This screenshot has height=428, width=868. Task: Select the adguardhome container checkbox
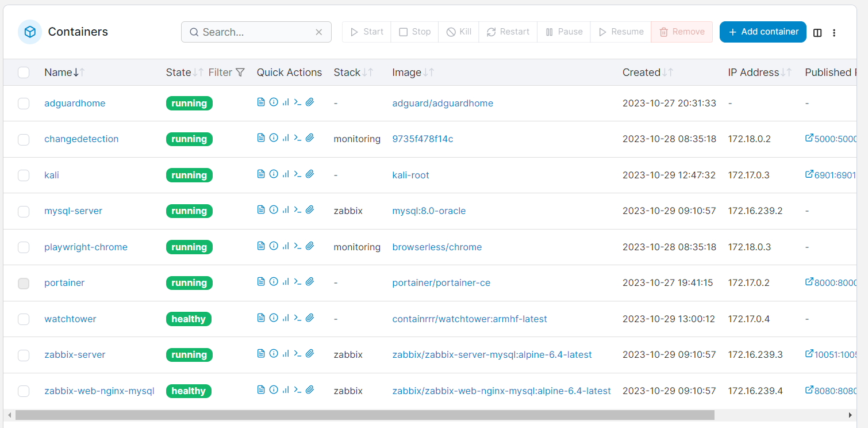(24, 104)
